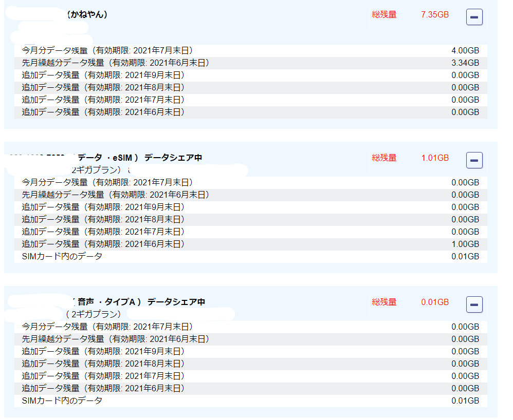Click the データ・eSIM データシェア中 heading
Viewport: 513px width, 420px height.
pos(139,158)
